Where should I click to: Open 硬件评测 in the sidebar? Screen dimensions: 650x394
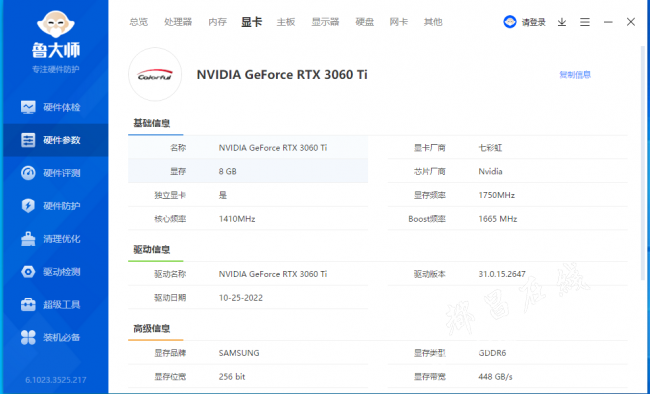(x=62, y=173)
